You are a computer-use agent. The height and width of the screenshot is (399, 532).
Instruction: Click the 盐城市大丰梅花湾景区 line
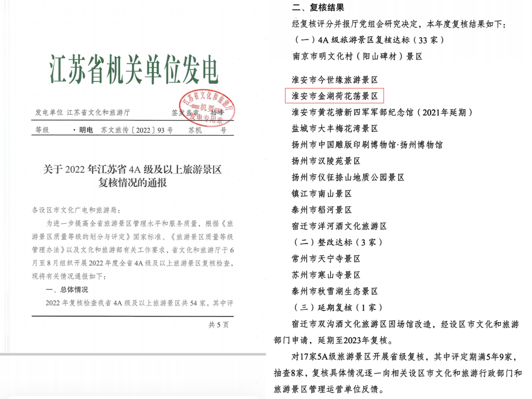pos(335,128)
